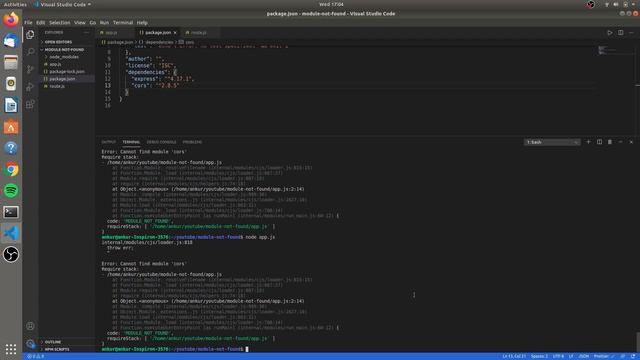Launch Google Chrome from the dock
The image size is (640, 360).
click(11, 169)
